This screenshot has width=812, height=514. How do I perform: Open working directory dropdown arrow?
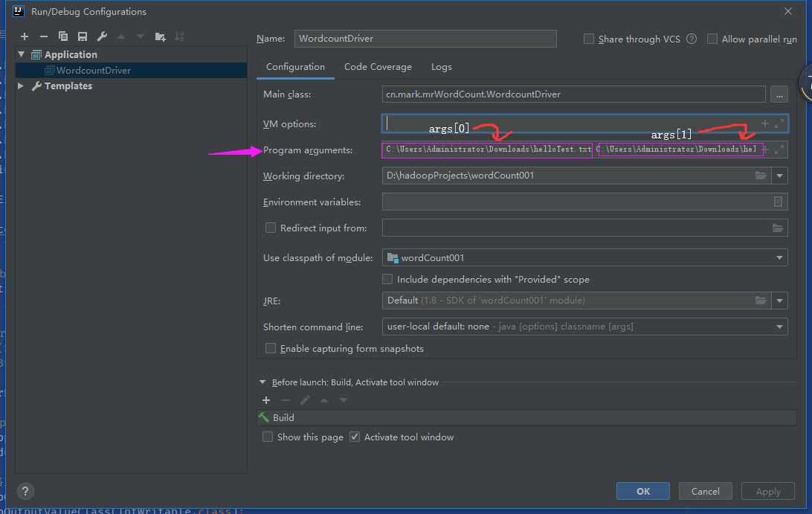[x=779, y=176]
